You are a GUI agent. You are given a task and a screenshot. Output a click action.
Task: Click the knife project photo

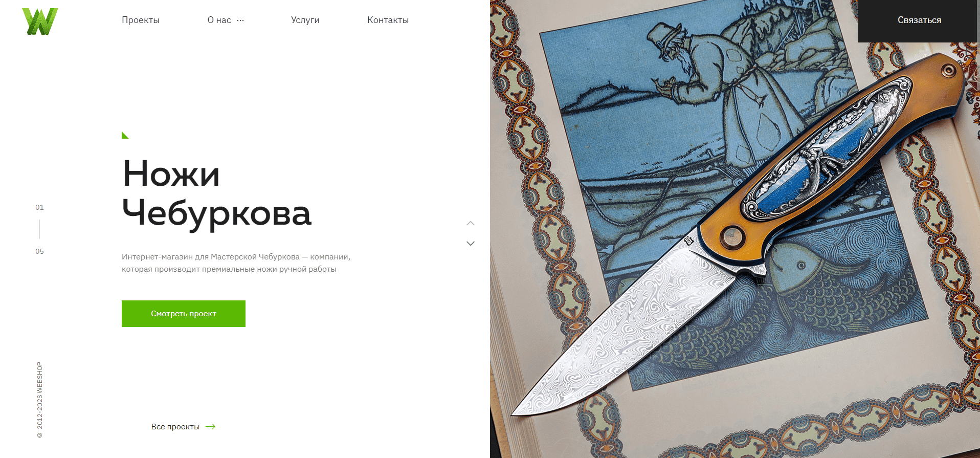coord(735,229)
